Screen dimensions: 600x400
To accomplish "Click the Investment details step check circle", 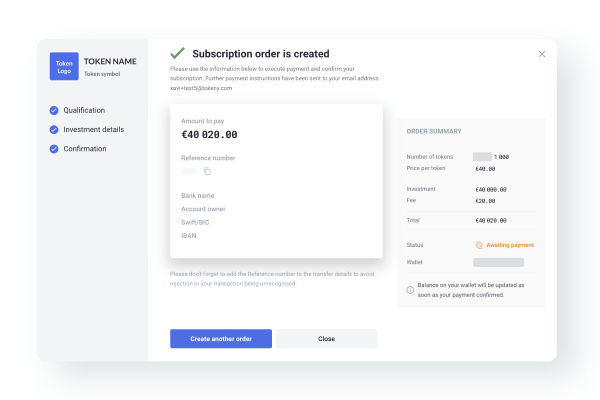I will [54, 130].
